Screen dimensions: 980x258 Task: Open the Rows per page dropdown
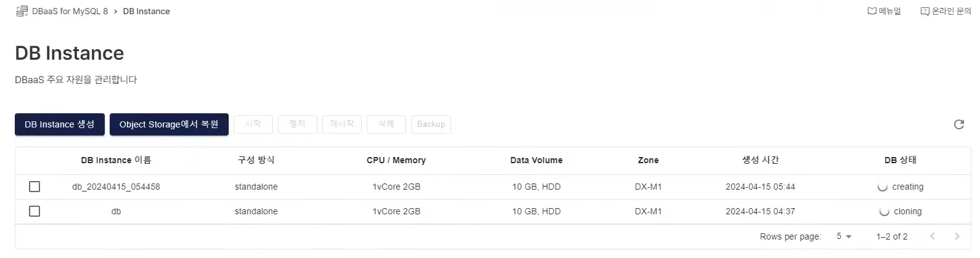tap(844, 236)
